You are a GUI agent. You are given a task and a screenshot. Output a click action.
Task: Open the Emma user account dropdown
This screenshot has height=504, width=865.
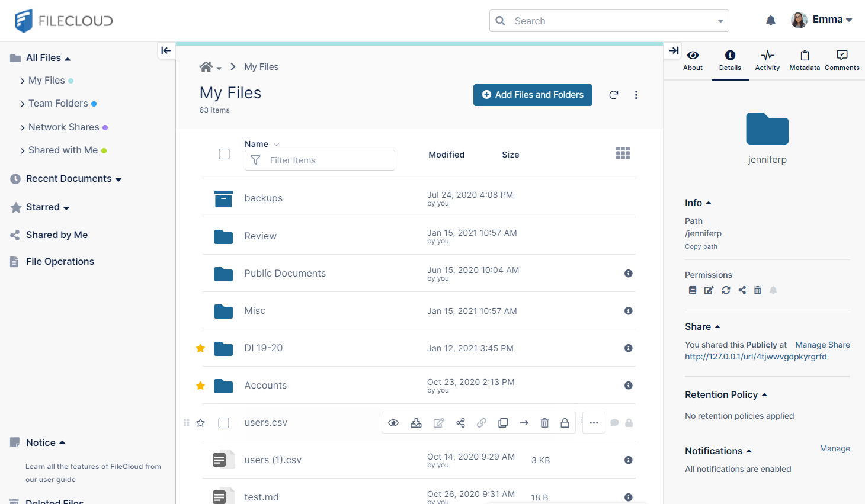tap(822, 20)
